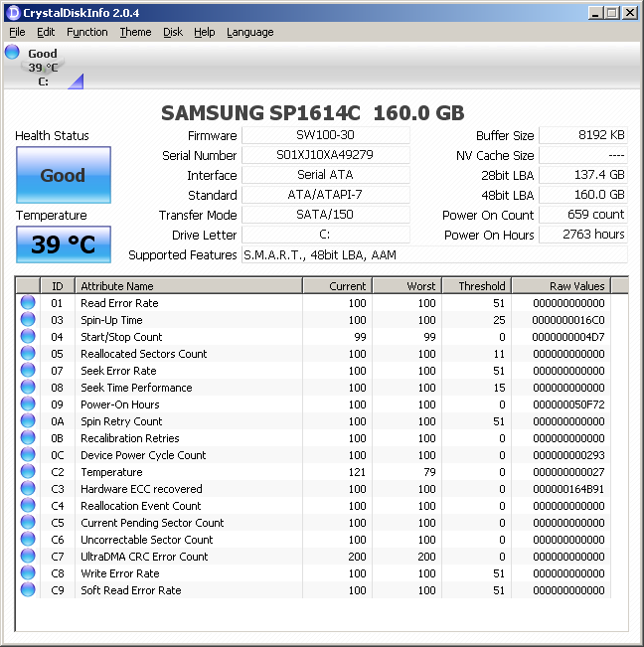Click the Spin-Up Time threshold value 25
This screenshot has height=647, width=644.
coord(499,320)
